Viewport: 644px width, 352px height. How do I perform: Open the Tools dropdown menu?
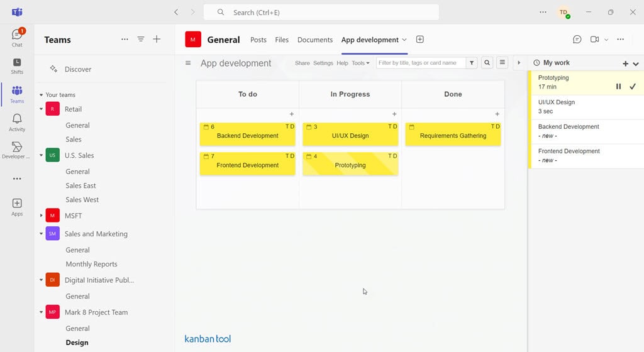click(x=360, y=63)
